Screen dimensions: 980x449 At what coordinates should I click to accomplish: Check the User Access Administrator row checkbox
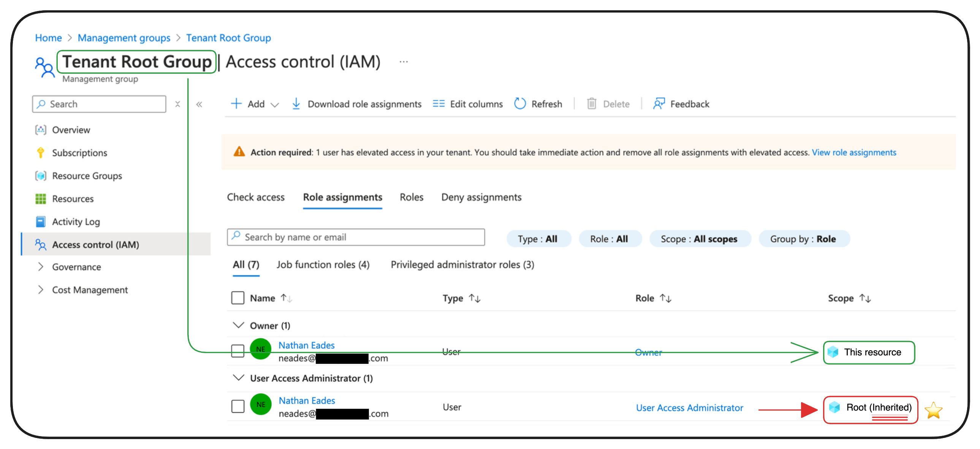coord(237,406)
